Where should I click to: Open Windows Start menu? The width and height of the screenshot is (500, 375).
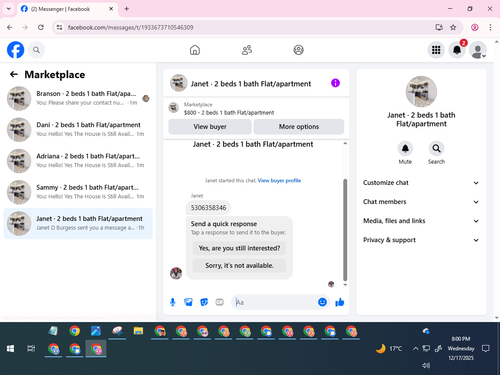pyautogui.click(x=10, y=349)
